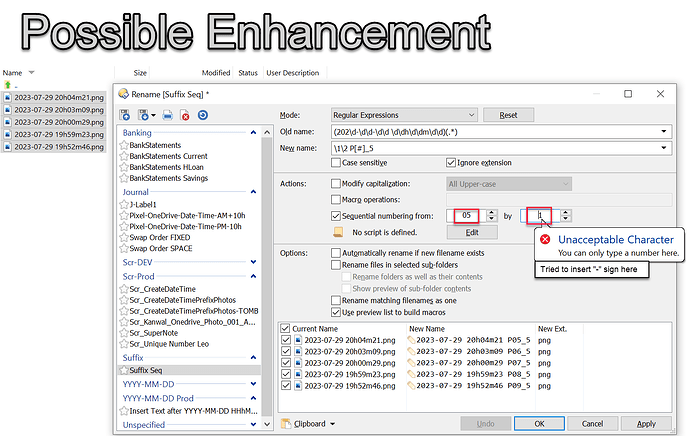Click the green up-folder arrow in file list
This screenshot has width=690, height=436.
pos(7,85)
